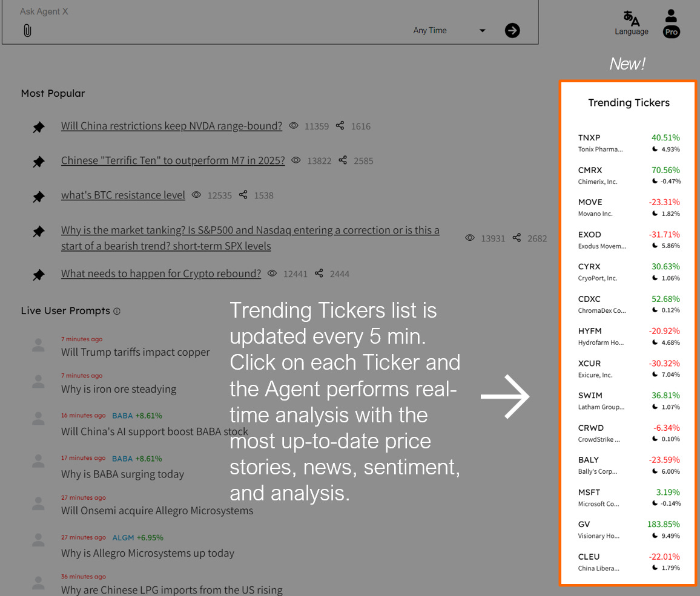The image size is (700, 596).
Task: Select MSFT Microsoft trending ticker
Action: pyautogui.click(x=629, y=497)
